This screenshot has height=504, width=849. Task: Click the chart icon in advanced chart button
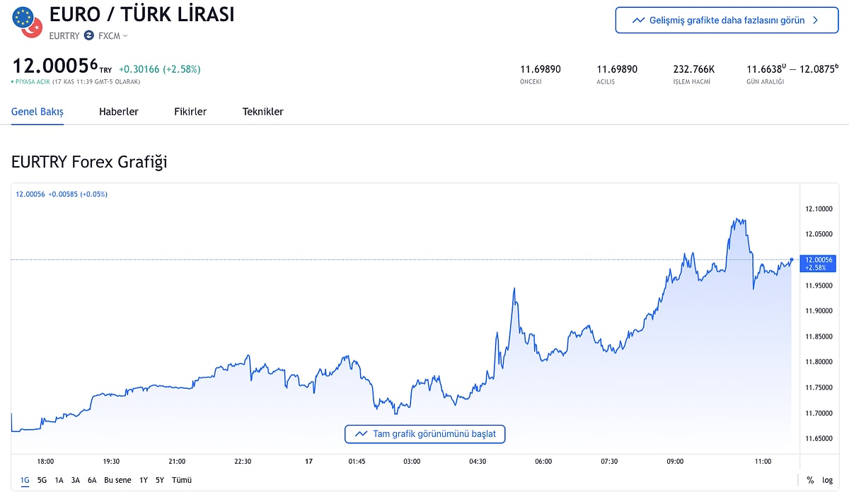[638, 20]
